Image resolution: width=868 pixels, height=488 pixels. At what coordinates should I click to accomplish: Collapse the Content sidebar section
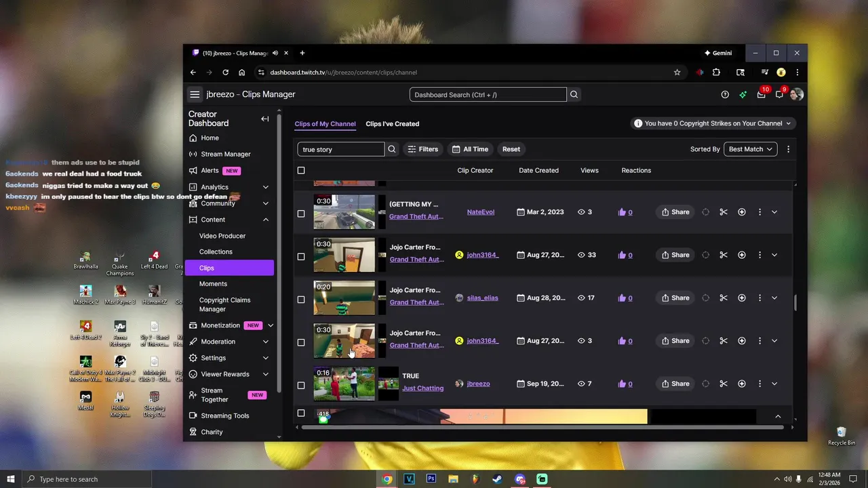tap(266, 220)
